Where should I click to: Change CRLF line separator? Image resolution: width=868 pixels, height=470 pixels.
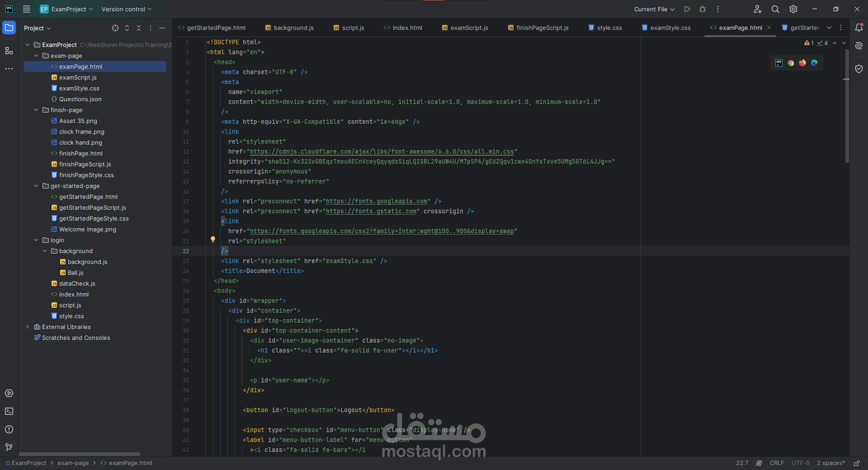pyautogui.click(x=777, y=463)
